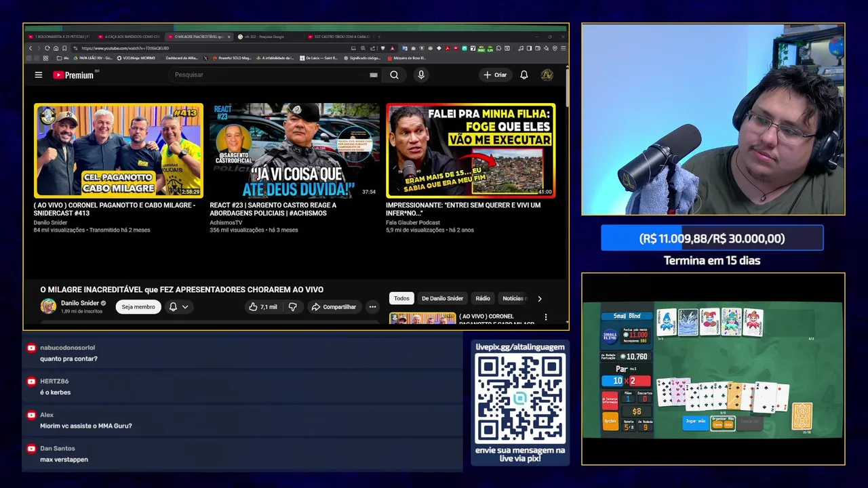Select the 'Todos' filter chip
868x488 pixels.
click(x=401, y=298)
